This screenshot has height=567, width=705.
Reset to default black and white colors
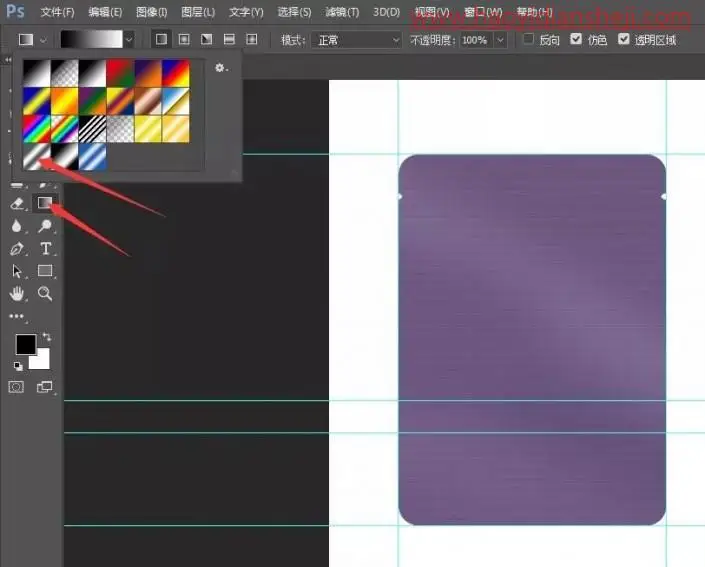(18, 366)
